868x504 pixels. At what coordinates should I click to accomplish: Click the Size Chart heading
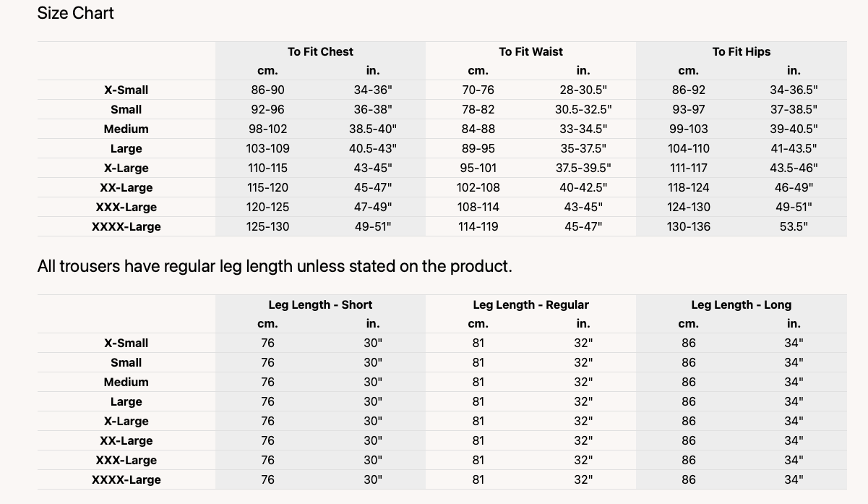click(75, 13)
